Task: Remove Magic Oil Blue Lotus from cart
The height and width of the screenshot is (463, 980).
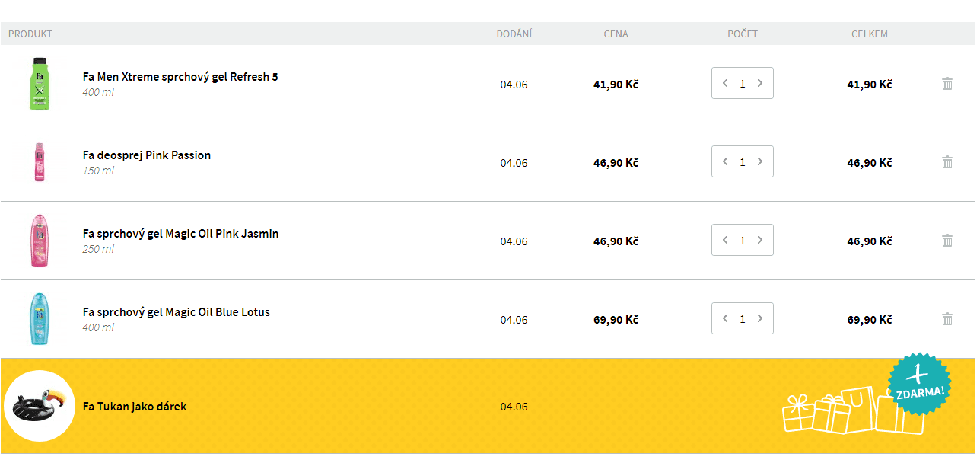Action: pos(947,319)
